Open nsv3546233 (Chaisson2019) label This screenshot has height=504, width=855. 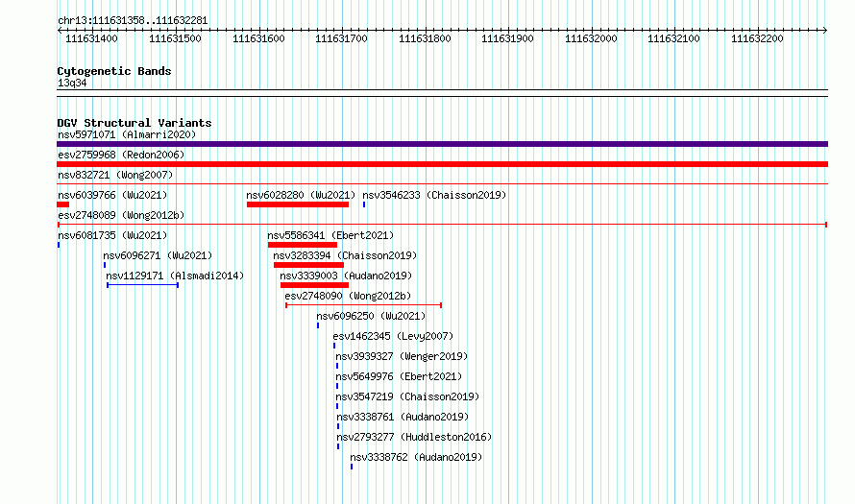tap(434, 195)
